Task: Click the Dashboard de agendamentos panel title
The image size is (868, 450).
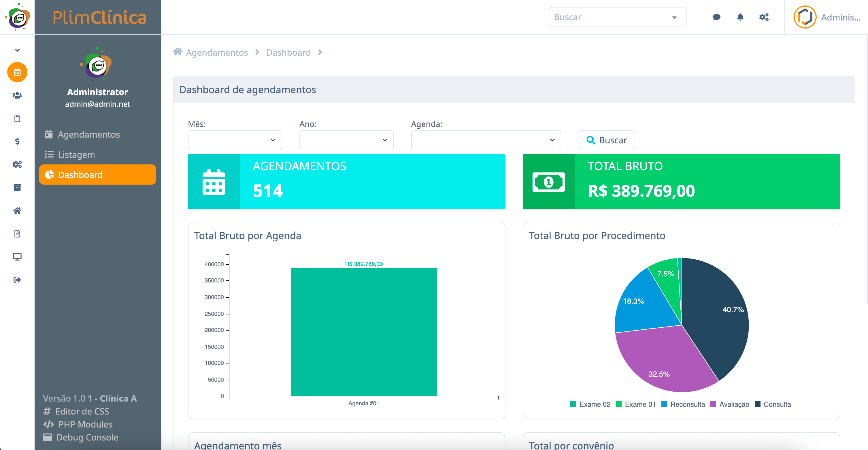Action: 247,90
